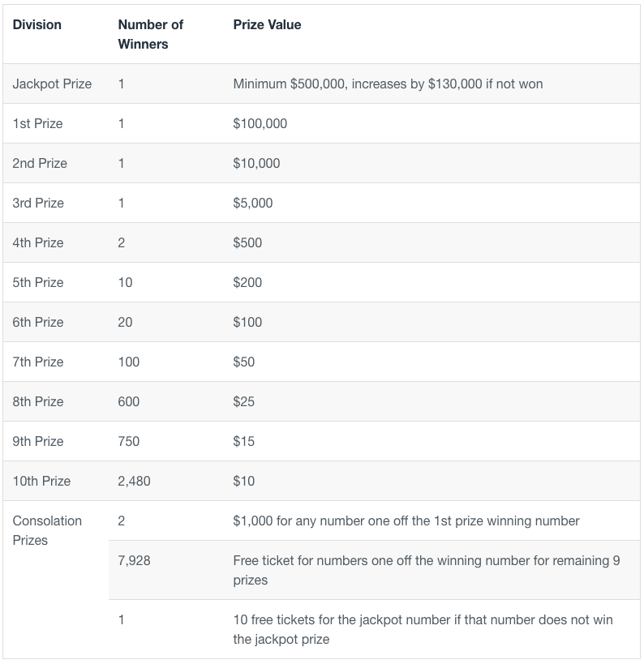644x664 pixels.
Task: Select the Consolation Prizes label
Action: (47, 531)
